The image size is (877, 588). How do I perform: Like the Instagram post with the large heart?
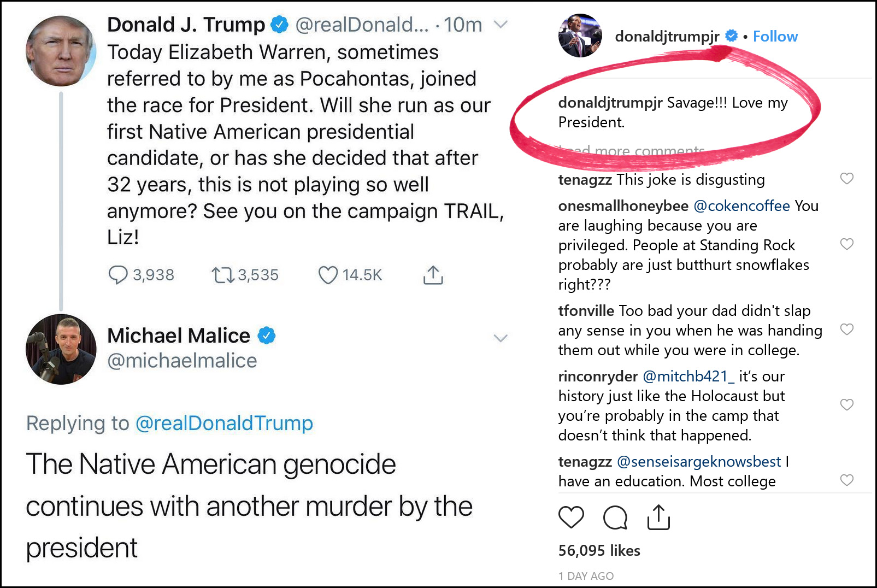571,517
